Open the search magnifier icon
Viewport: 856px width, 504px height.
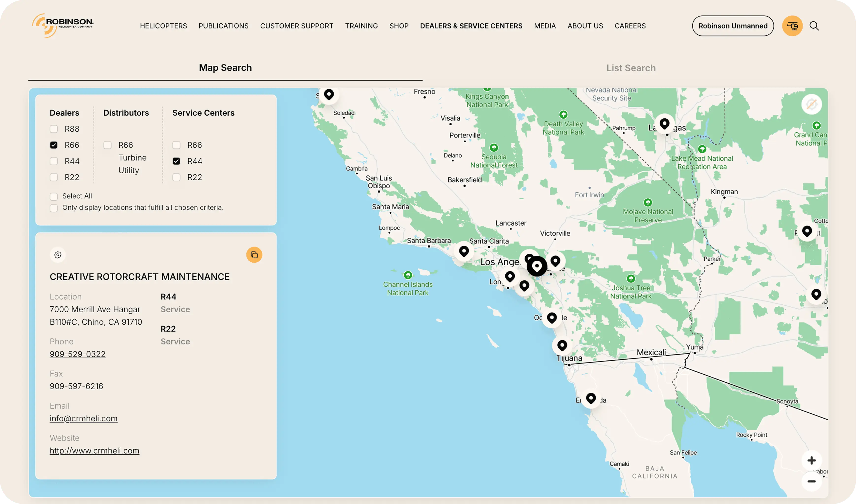pos(814,26)
